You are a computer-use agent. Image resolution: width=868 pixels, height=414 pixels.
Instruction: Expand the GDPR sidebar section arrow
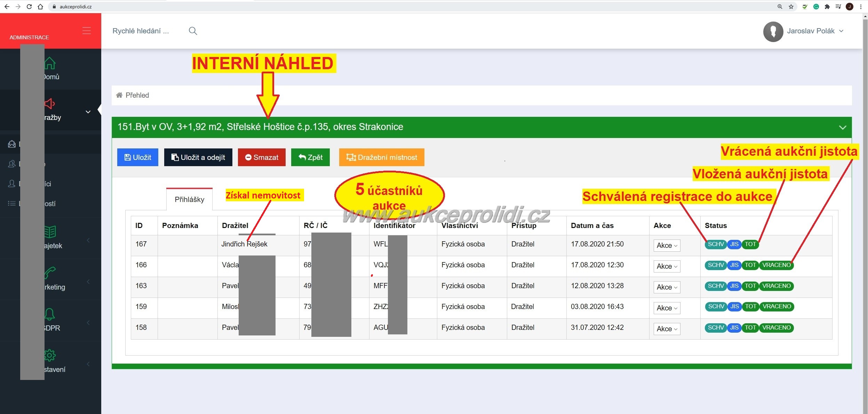[x=88, y=323]
